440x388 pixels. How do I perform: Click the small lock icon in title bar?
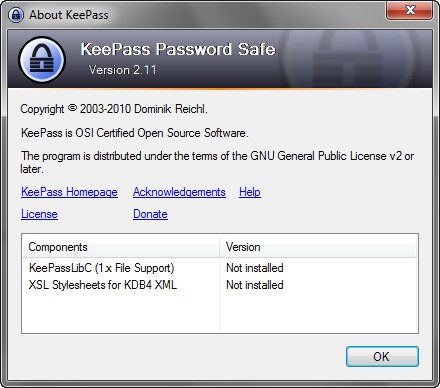pyautogui.click(x=16, y=15)
